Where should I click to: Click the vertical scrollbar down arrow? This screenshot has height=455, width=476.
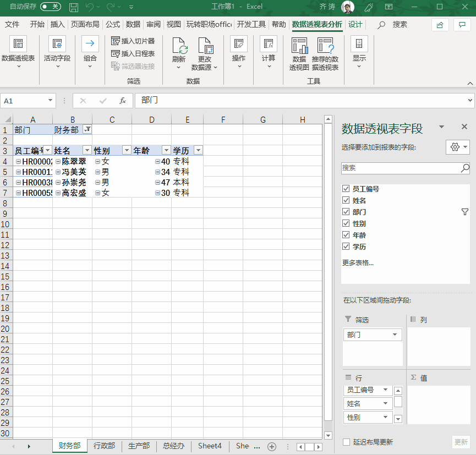328,436
